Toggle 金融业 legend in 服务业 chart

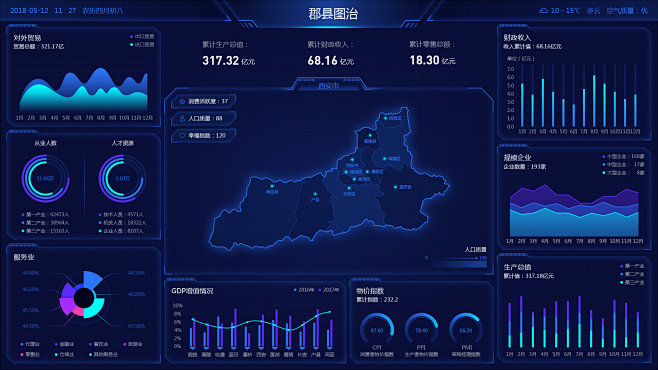click(x=64, y=344)
